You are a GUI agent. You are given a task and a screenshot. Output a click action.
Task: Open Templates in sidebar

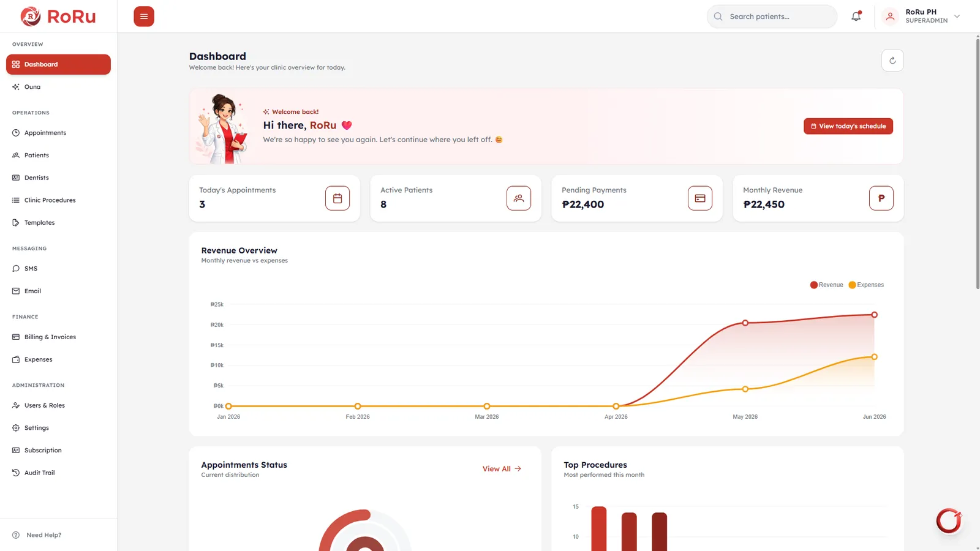pyautogui.click(x=58, y=223)
